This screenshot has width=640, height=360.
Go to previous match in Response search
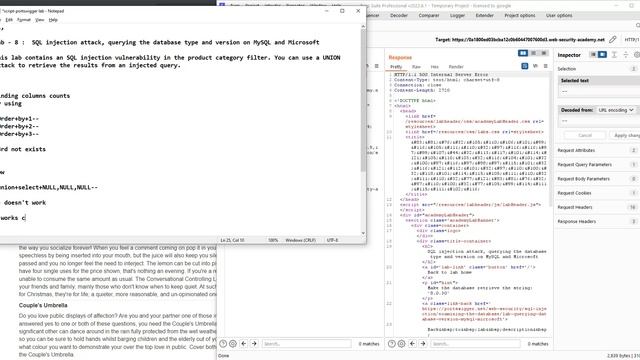[x=412, y=344]
